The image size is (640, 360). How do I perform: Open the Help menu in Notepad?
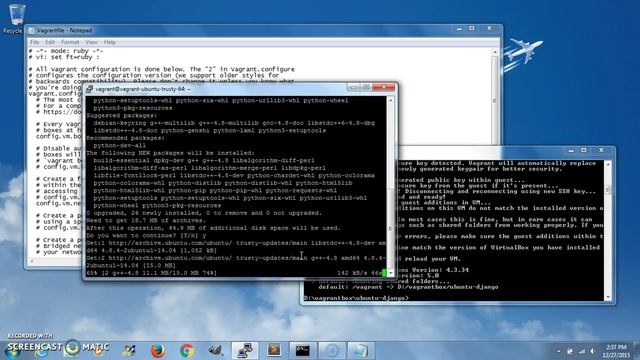[x=109, y=42]
